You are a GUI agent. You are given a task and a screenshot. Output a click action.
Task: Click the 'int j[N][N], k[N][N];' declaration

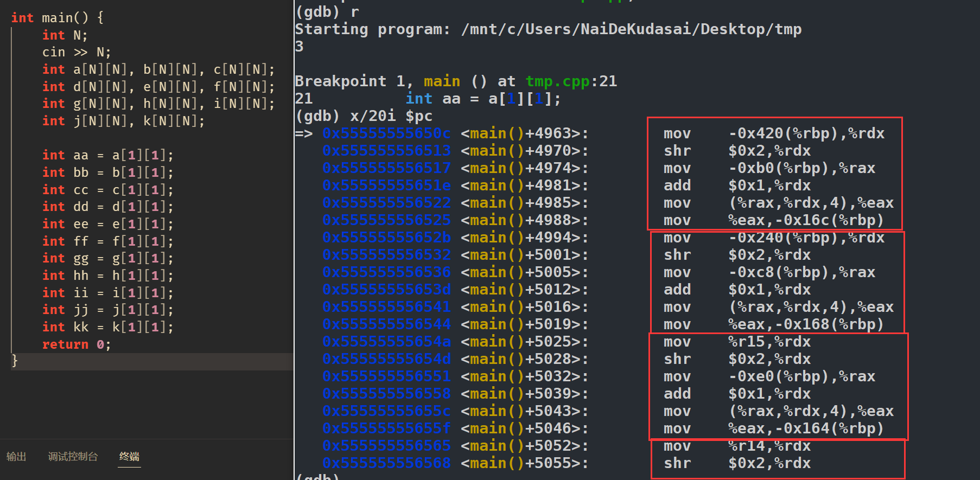[x=123, y=121]
